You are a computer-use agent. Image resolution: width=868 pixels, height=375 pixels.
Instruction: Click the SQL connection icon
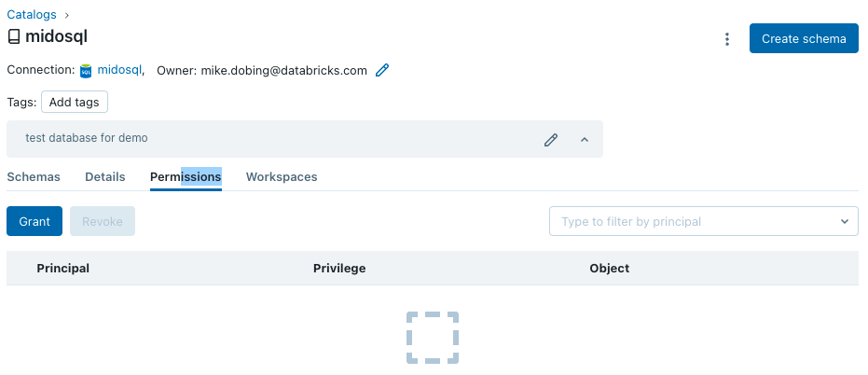point(86,71)
